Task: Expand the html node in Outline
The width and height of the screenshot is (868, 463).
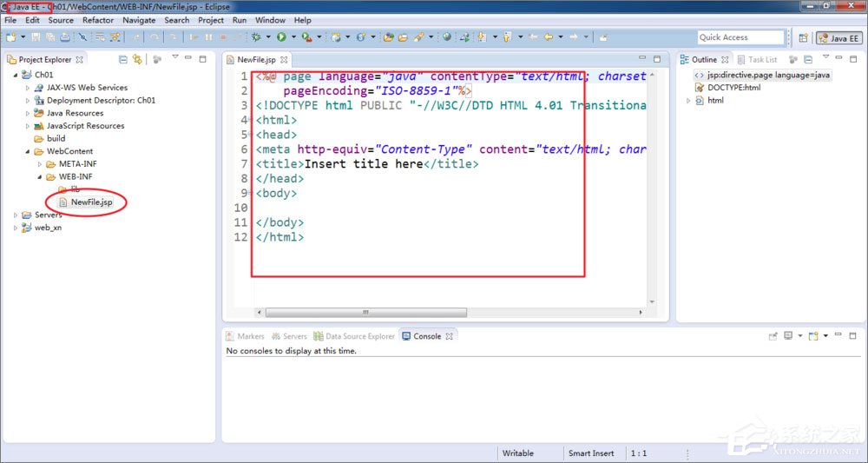Action: coord(688,101)
